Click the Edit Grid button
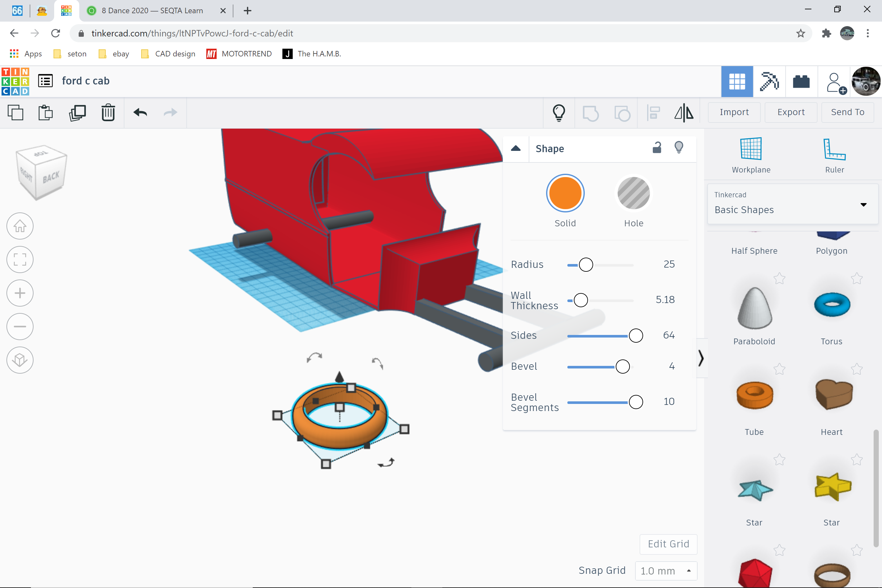Viewport: 882px width, 588px height. 668,544
